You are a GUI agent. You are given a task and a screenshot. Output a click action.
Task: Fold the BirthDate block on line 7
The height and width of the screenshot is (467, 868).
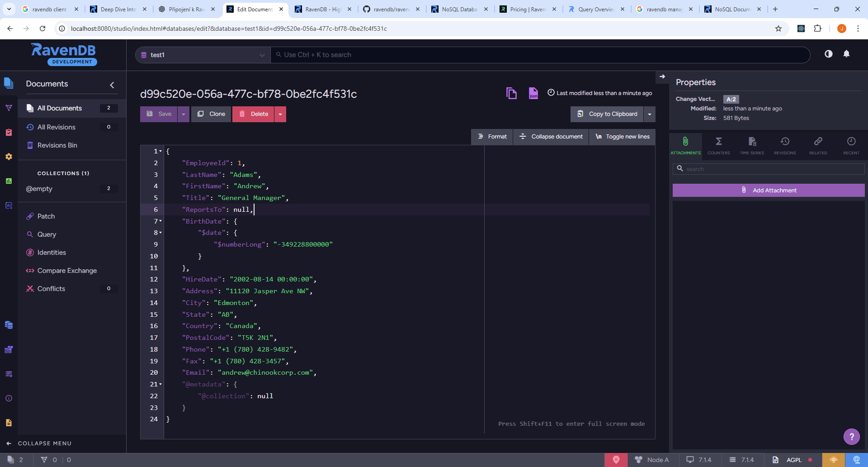[x=160, y=221]
